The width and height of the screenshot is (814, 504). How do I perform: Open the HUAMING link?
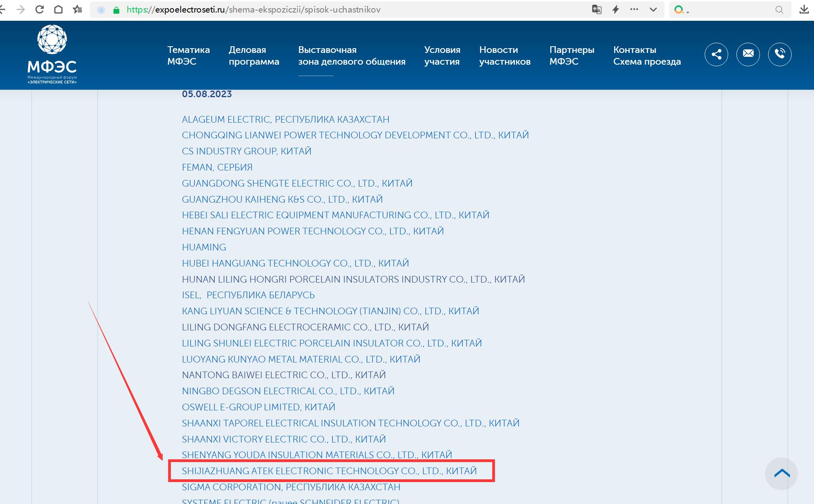(x=204, y=247)
